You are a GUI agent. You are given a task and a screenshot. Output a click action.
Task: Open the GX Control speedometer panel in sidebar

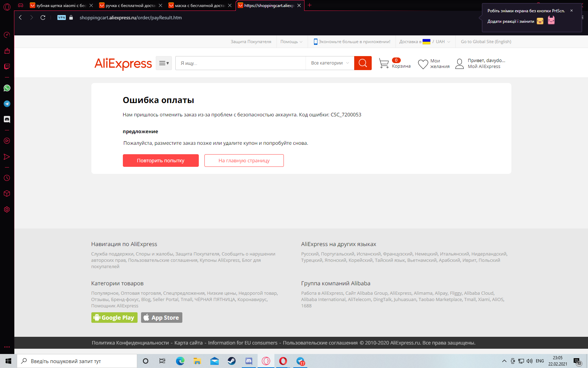point(7,35)
